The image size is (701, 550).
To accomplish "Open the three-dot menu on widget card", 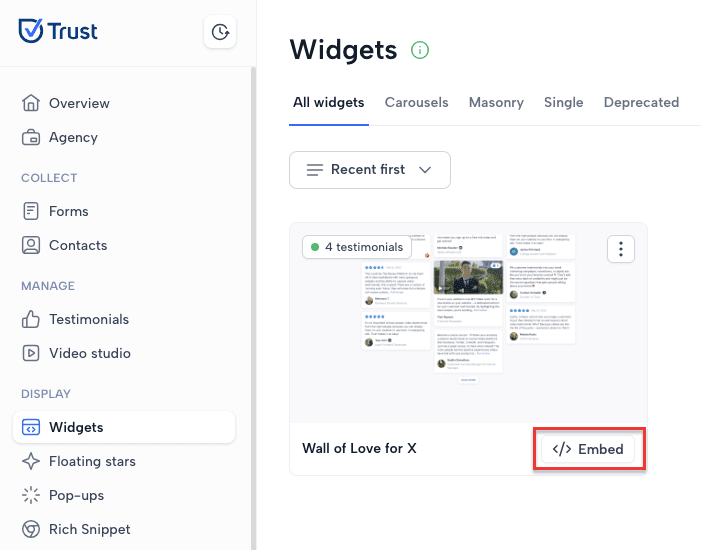I will (x=621, y=249).
